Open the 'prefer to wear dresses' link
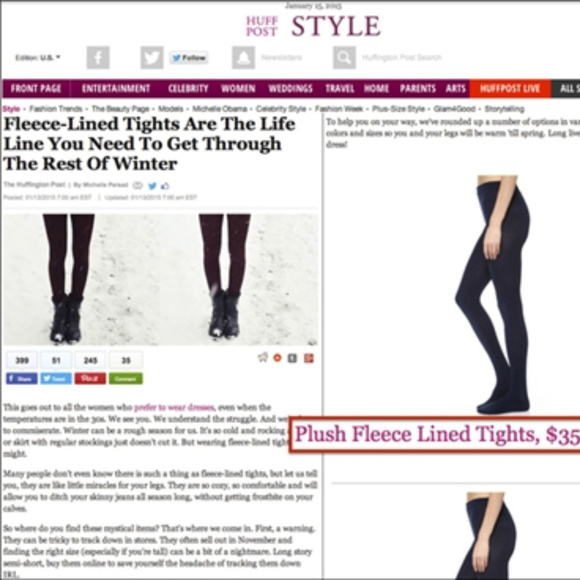Image resolution: width=580 pixels, height=580 pixels. [x=174, y=407]
